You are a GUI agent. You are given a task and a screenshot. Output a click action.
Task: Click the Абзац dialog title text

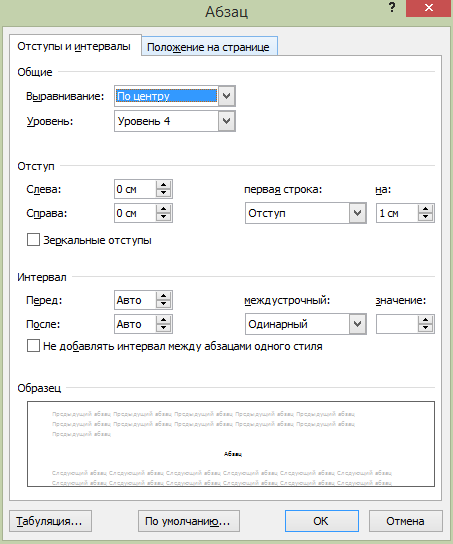(226, 11)
